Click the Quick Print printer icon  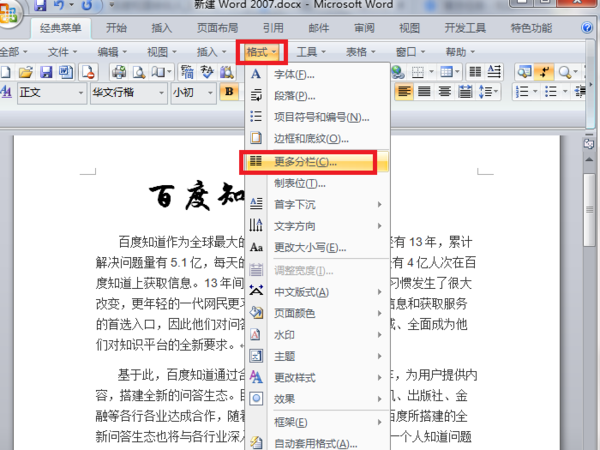(x=119, y=72)
